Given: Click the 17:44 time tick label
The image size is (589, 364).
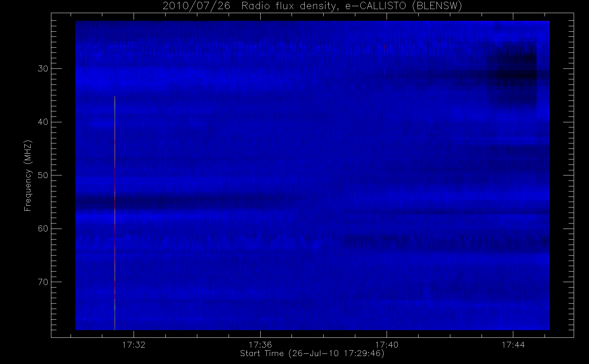Looking at the screenshot, I should [513, 345].
